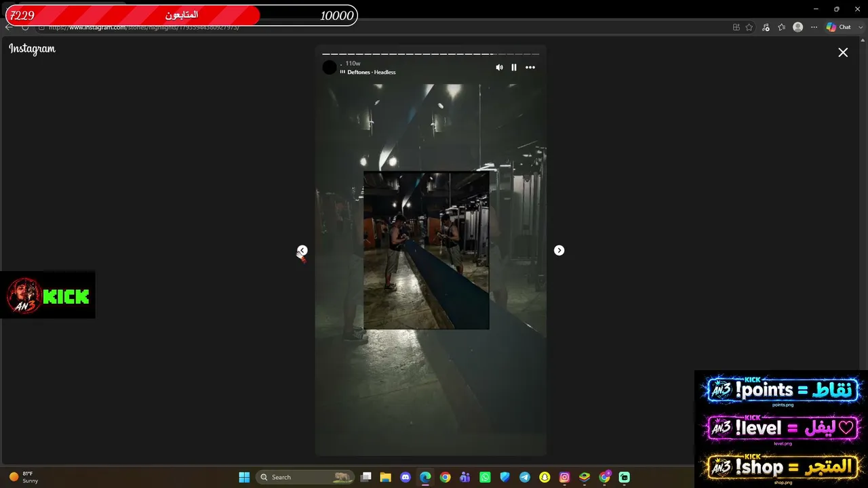Open Telegram from the taskbar
Screen dimensions: 868x488
525,477
